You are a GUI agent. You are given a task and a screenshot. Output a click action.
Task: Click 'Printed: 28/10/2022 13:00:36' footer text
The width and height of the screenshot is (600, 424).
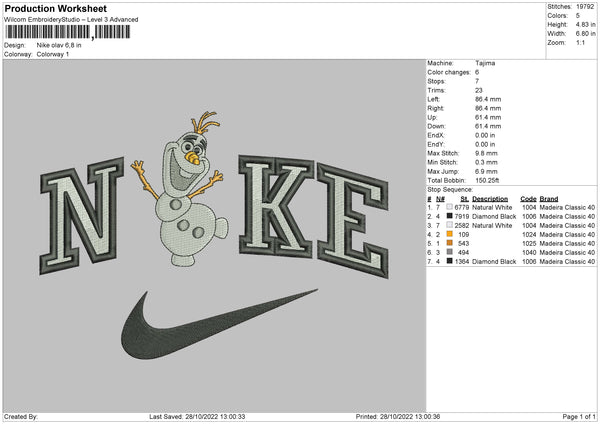pos(398,416)
